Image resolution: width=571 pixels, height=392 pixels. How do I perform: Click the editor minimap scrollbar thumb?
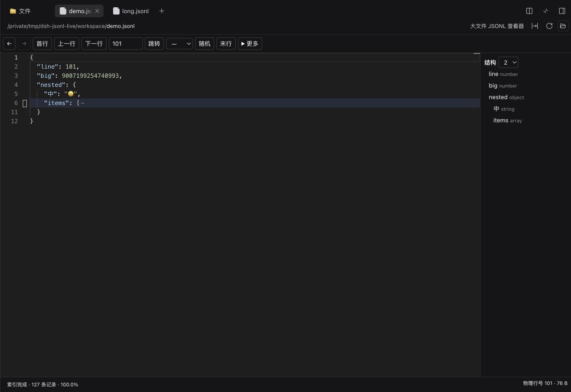(x=477, y=54)
